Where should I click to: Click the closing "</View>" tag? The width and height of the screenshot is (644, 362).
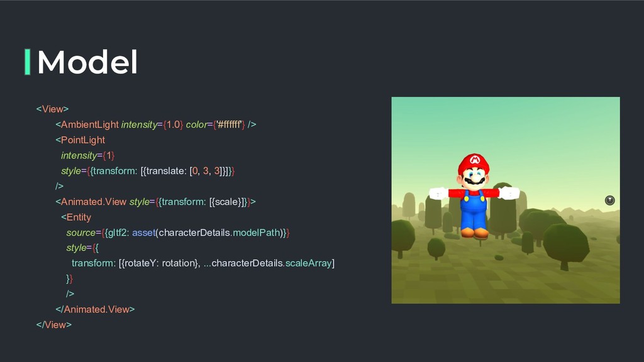pos(54,325)
